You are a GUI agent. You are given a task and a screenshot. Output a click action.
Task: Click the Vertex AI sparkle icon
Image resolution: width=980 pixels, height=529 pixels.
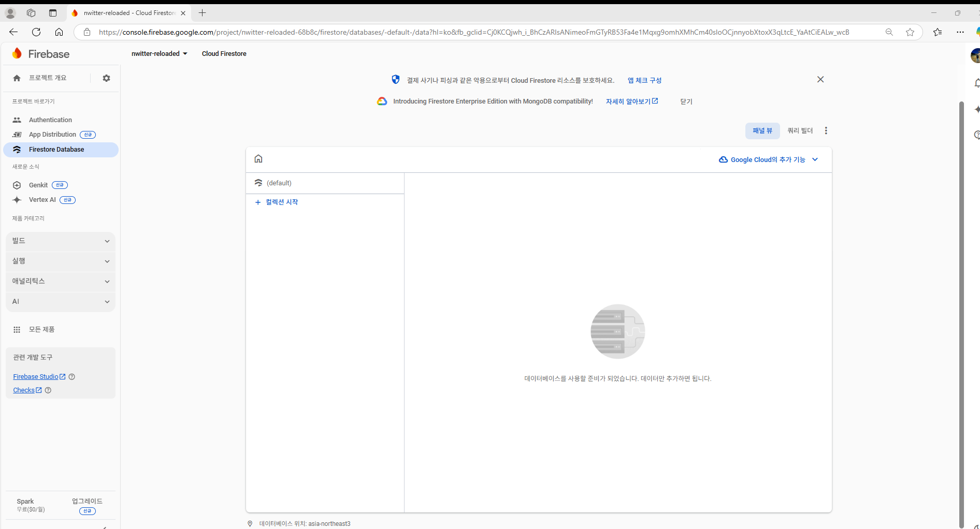pyautogui.click(x=17, y=200)
